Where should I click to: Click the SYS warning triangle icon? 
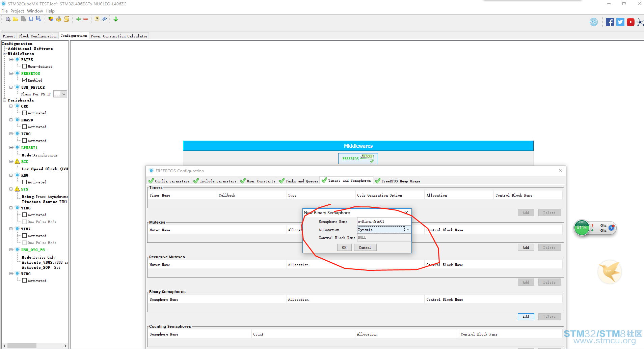pyautogui.click(x=17, y=189)
